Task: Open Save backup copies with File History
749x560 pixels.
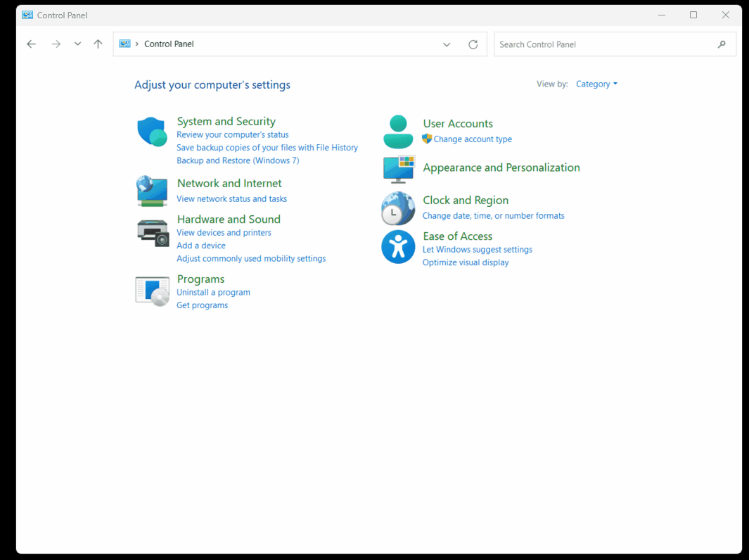Action: [267, 148]
